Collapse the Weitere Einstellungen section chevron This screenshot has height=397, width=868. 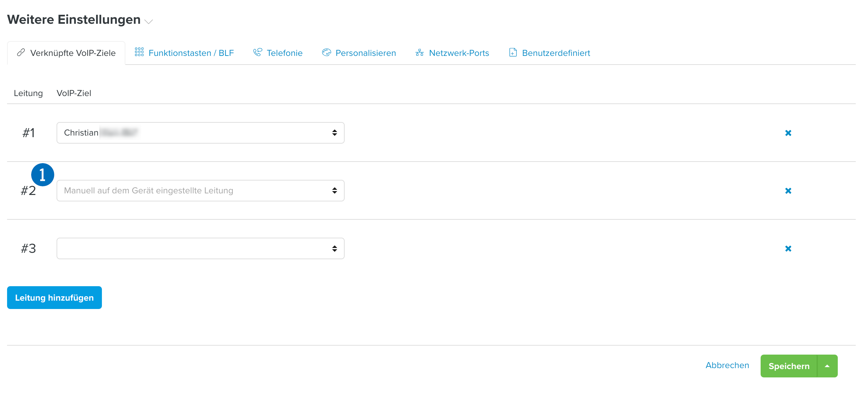point(149,22)
